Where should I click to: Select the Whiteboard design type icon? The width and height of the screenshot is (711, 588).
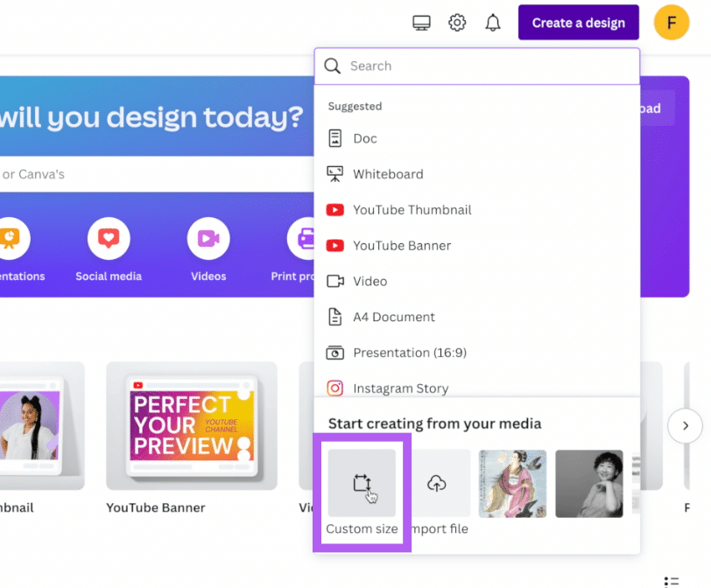pos(335,173)
